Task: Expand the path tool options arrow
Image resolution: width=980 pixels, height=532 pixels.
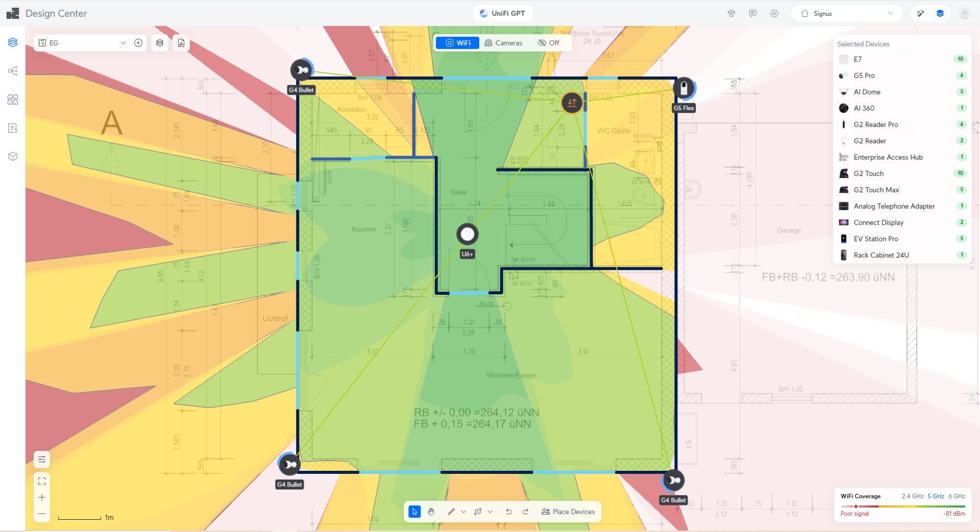Action: click(x=490, y=512)
